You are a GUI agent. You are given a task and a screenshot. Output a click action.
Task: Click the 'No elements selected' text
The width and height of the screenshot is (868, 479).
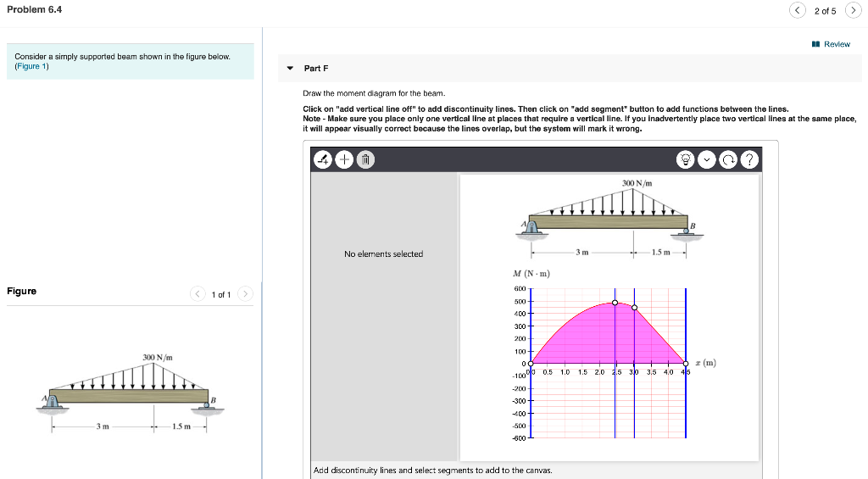384,253
